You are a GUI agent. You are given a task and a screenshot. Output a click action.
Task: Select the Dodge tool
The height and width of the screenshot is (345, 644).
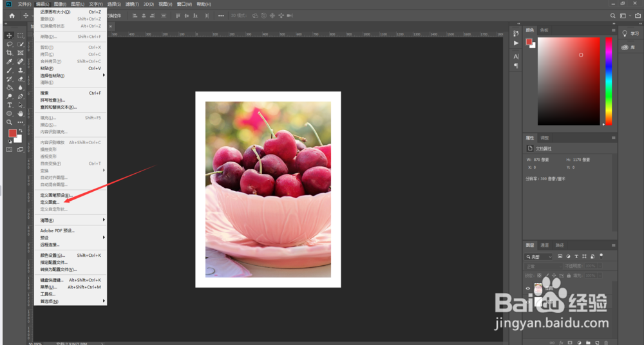tap(10, 97)
